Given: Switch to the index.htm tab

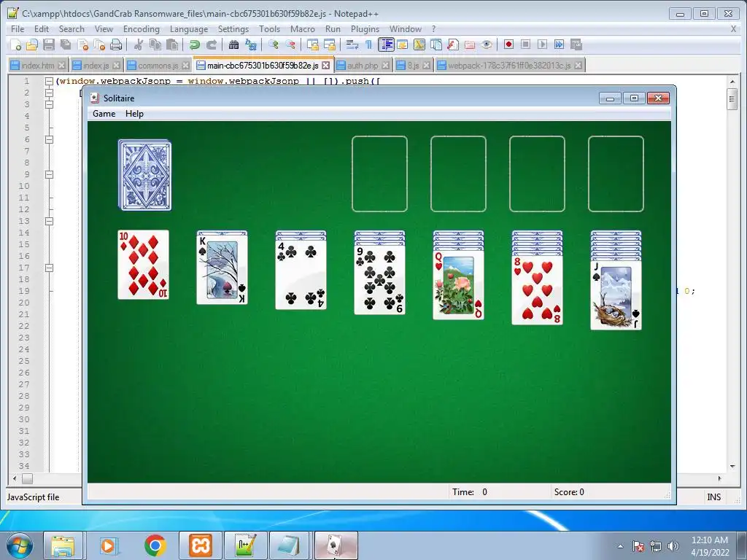Looking at the screenshot, I should tap(38, 65).
